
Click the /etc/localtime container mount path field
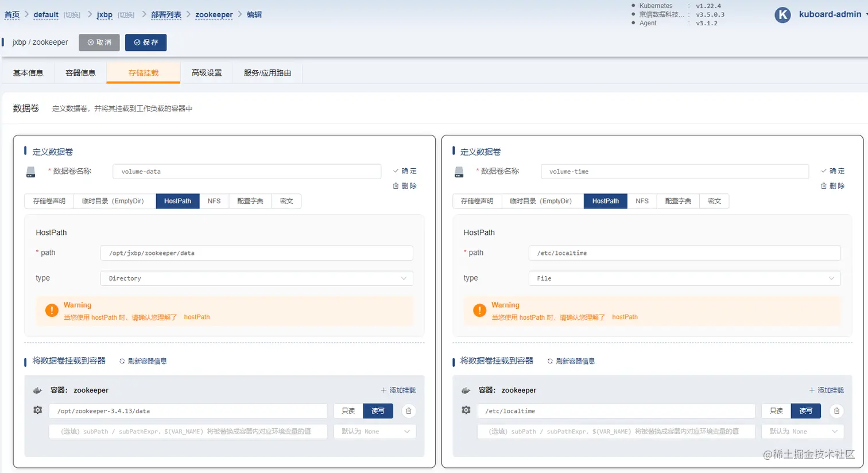pyautogui.click(x=616, y=411)
